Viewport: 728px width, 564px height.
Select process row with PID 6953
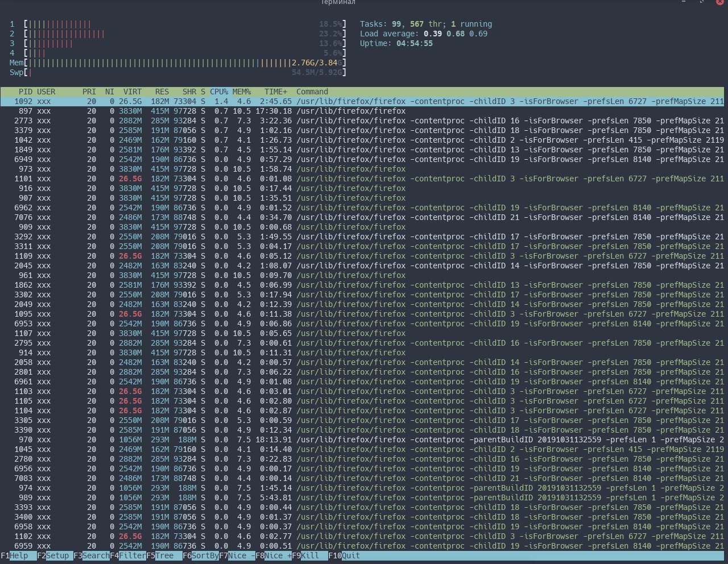click(x=362, y=324)
